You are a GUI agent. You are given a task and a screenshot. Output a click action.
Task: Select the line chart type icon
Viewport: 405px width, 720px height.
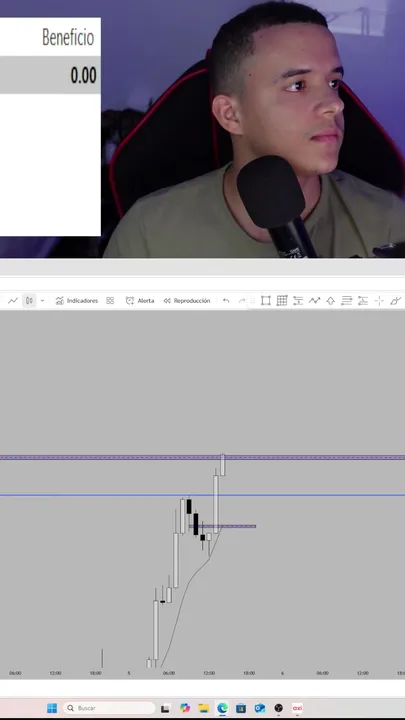(x=13, y=301)
